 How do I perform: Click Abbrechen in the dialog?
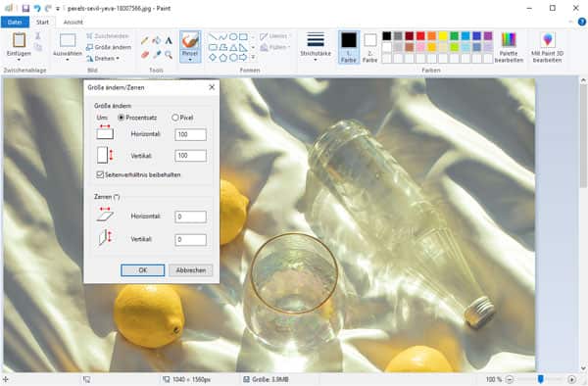pos(191,270)
